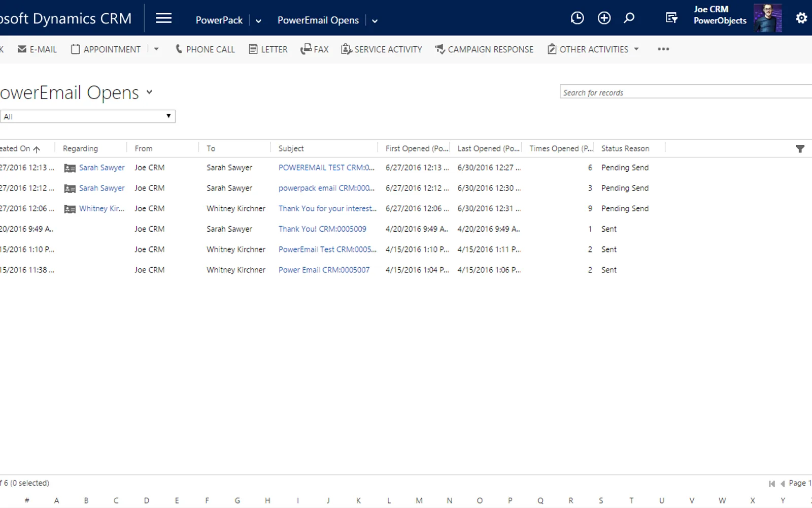Open the settings gear icon

(801, 18)
